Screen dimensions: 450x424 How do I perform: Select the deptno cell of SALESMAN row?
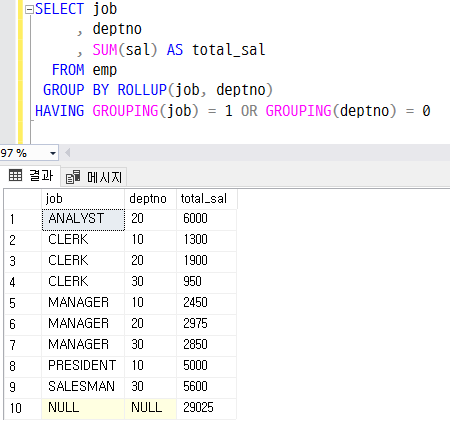tap(150, 387)
